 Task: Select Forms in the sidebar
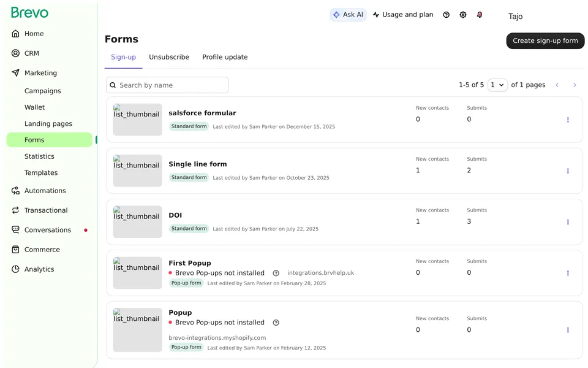[x=49, y=140]
